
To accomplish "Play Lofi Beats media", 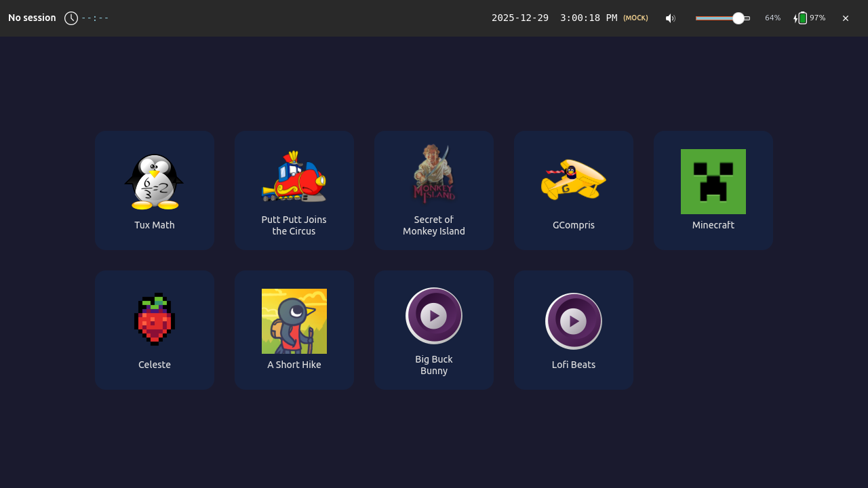I will click(573, 321).
